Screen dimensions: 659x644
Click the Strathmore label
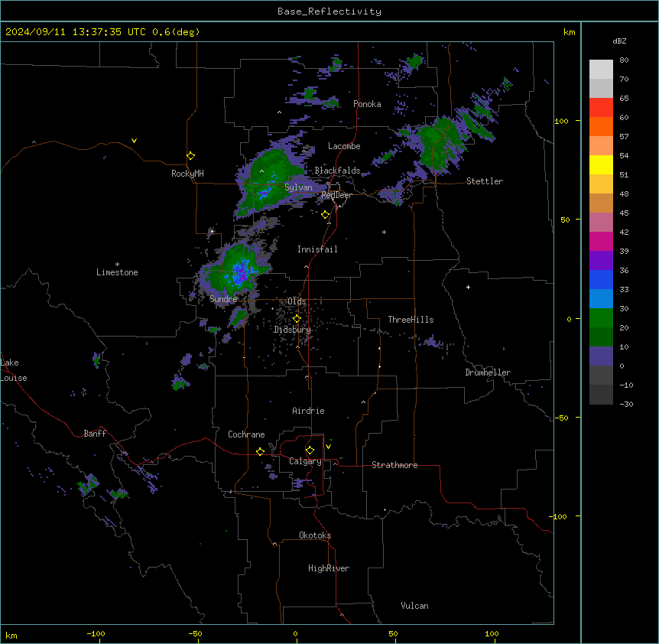coord(394,465)
